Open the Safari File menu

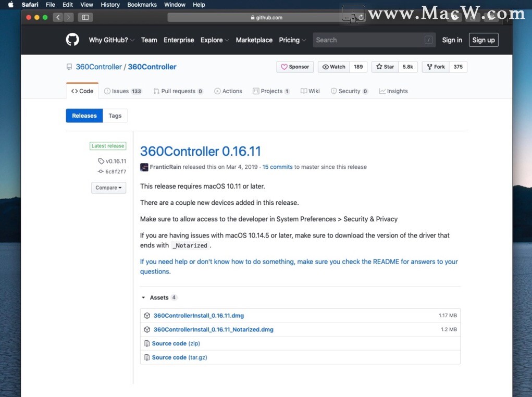tap(50, 4)
